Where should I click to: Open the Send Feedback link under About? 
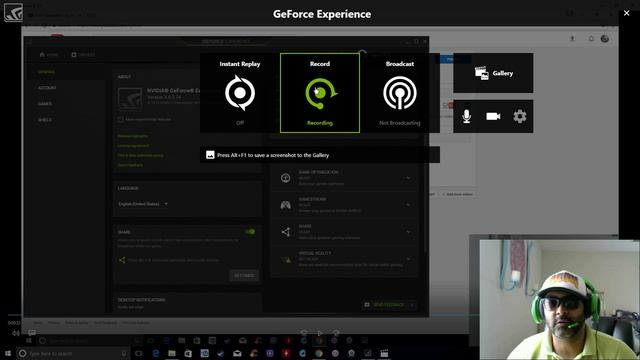pyautogui.click(x=130, y=165)
